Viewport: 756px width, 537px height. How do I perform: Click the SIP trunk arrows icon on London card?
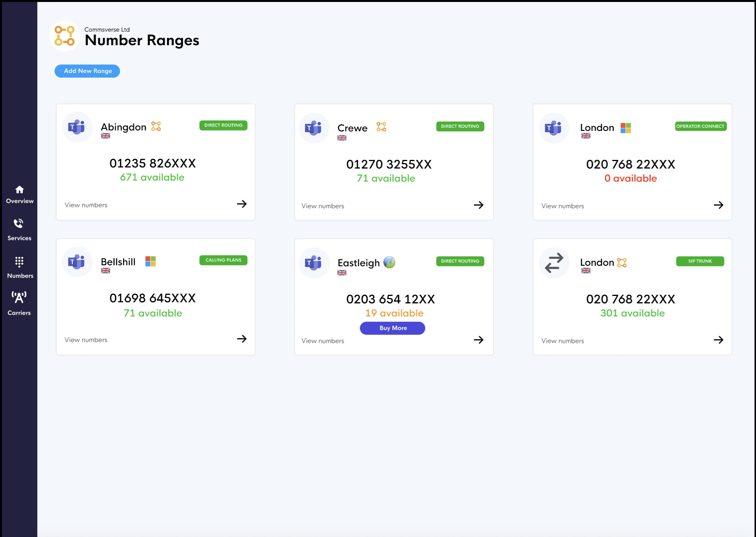pyautogui.click(x=554, y=263)
